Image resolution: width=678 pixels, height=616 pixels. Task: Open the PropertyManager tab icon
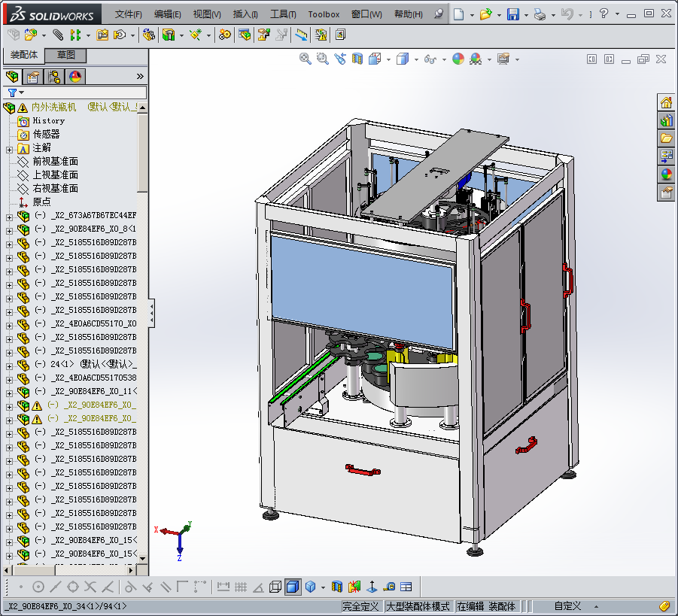click(x=33, y=77)
